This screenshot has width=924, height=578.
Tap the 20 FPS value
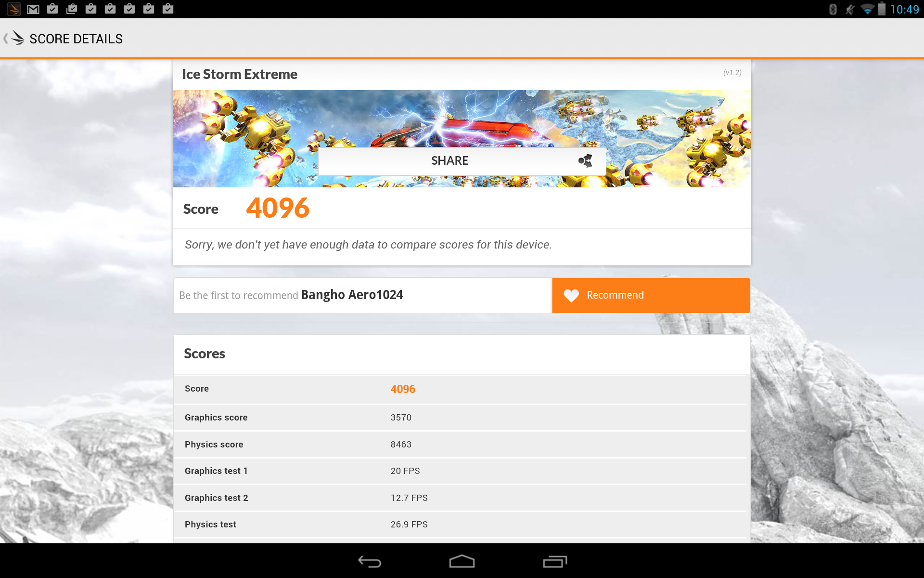pyautogui.click(x=405, y=471)
